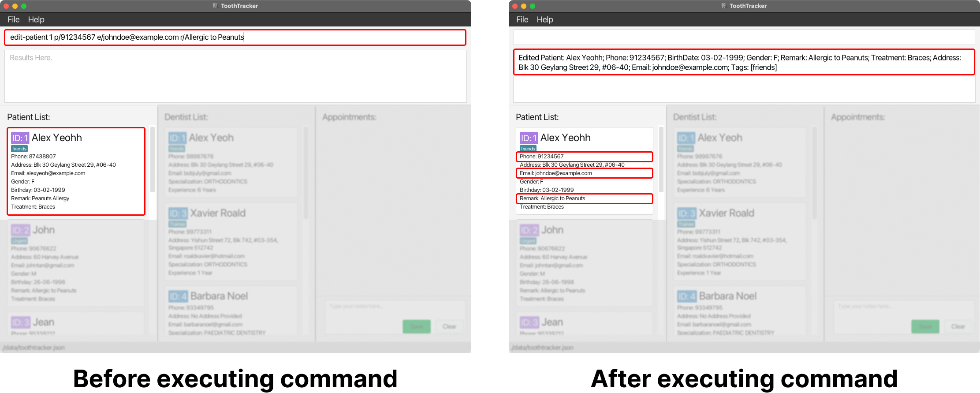Select the ID: 2 badge beside John in left window
Viewport: 980px width, 393px height.
[21, 230]
